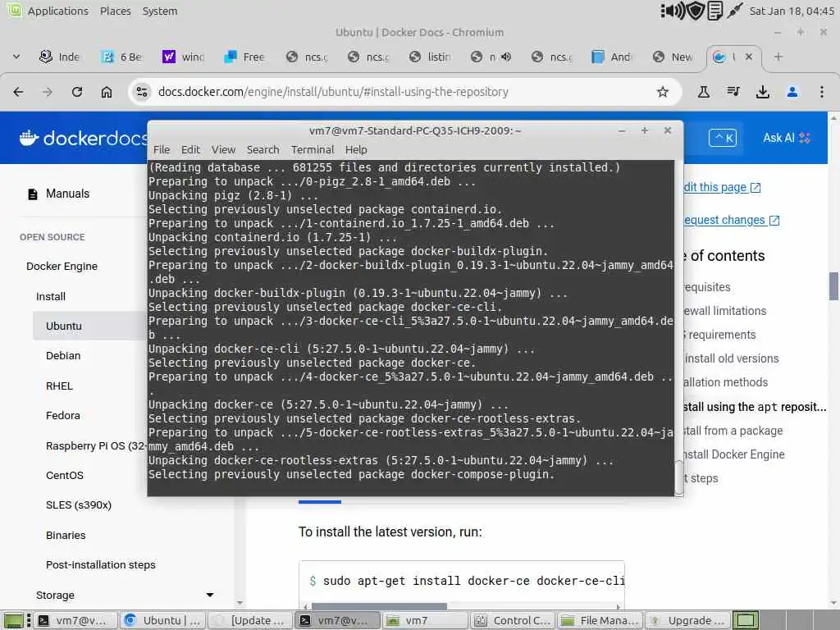Screen dimensions: 840x630
Task: Open the SLES (s390x) install page
Action: (79, 505)
